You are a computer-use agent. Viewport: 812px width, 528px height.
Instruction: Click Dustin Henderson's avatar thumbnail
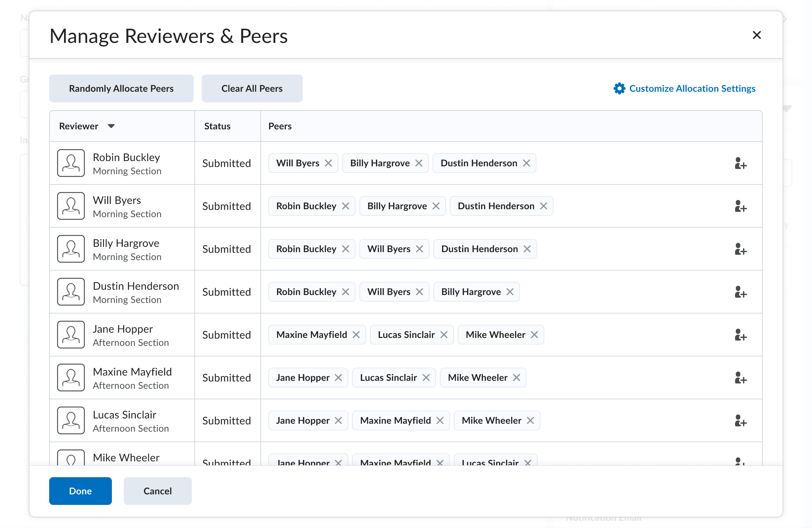71,292
